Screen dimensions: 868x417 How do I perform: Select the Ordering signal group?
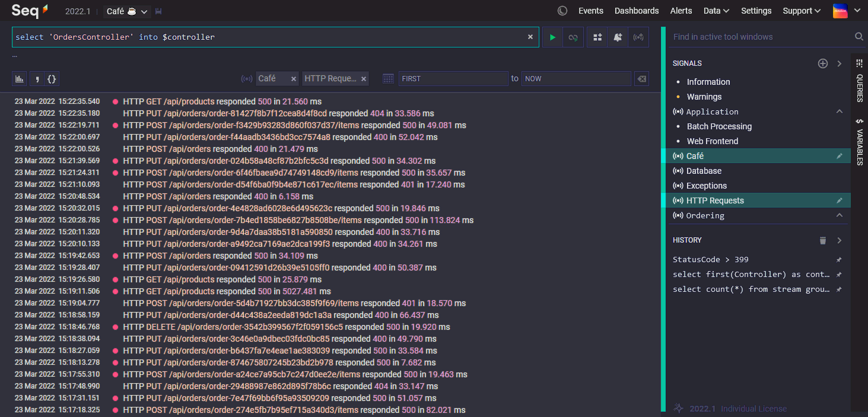[705, 215]
